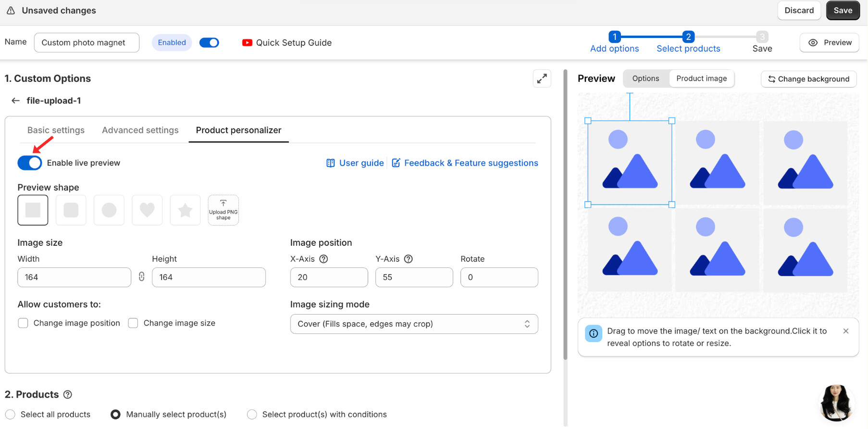The image size is (868, 429).
Task: Click the X-Axis help icon
Action: (323, 259)
